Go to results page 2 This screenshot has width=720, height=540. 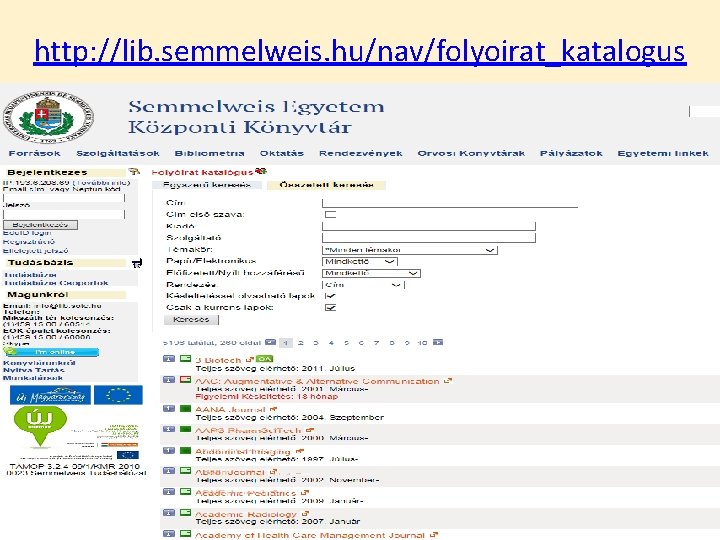tap(301, 343)
